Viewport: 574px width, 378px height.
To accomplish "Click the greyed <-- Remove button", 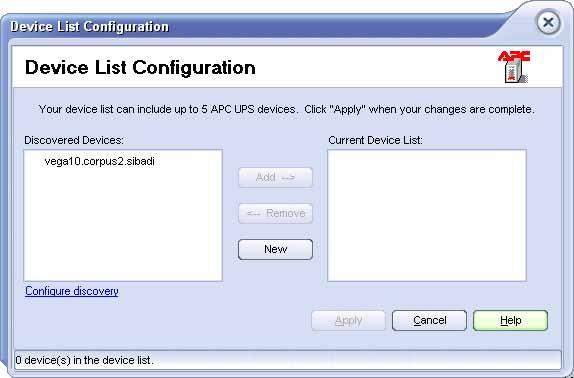I will click(x=275, y=213).
